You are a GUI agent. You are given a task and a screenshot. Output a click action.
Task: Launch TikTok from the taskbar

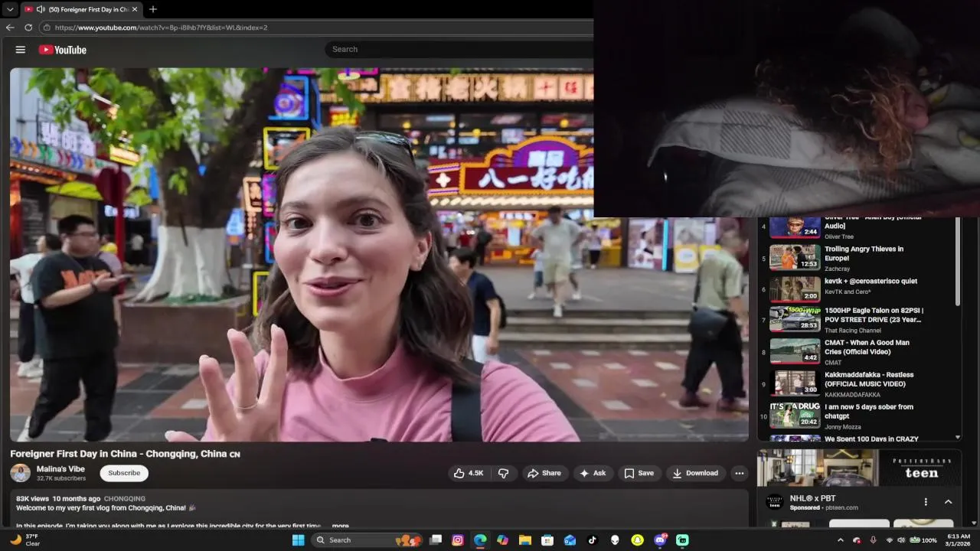592,540
